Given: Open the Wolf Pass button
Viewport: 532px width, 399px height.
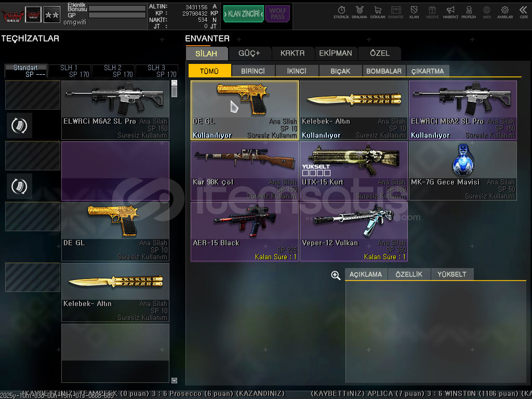Looking at the screenshot, I should (277, 14).
